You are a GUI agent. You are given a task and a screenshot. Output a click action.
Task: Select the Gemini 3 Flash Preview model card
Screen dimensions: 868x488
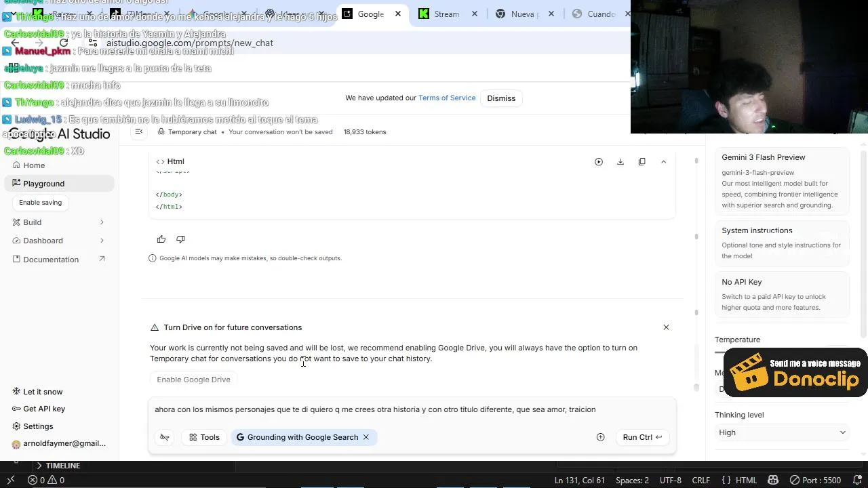782,180
